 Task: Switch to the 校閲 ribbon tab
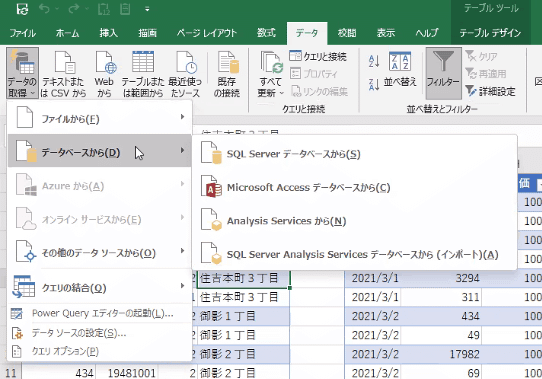(347, 33)
